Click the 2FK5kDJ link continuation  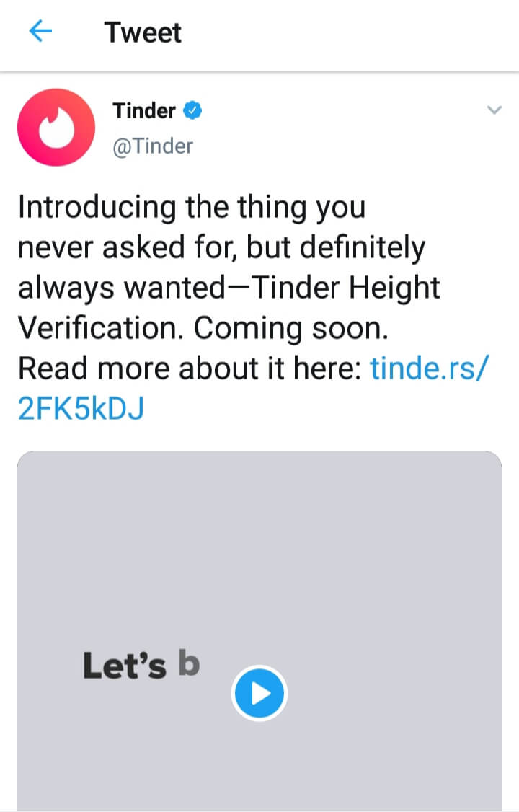point(81,409)
